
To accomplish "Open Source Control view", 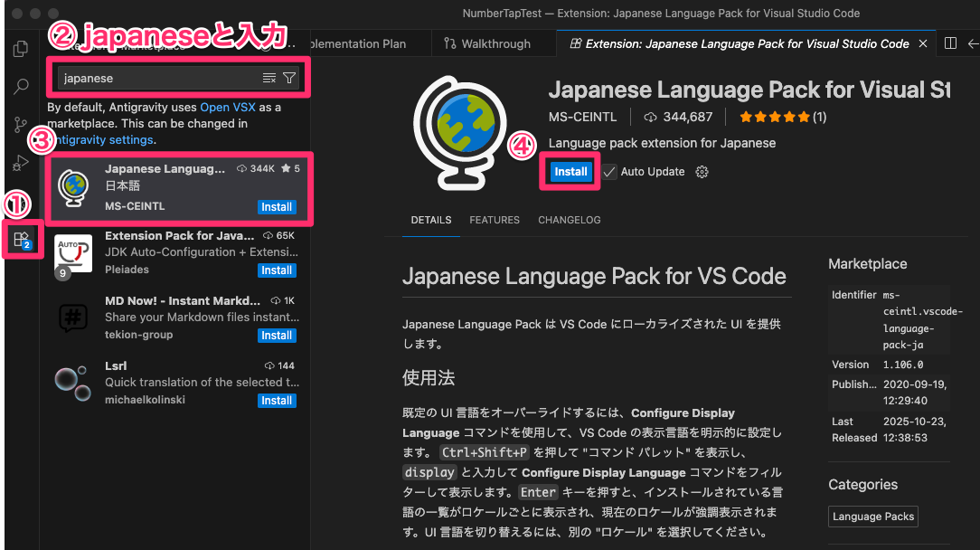I will [x=21, y=125].
